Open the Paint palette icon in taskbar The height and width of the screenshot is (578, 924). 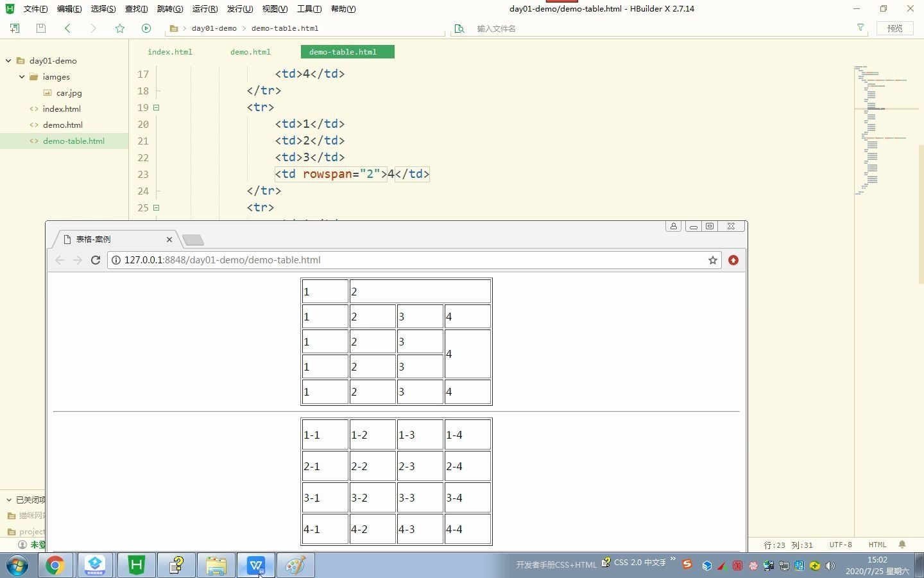pyautogui.click(x=295, y=565)
